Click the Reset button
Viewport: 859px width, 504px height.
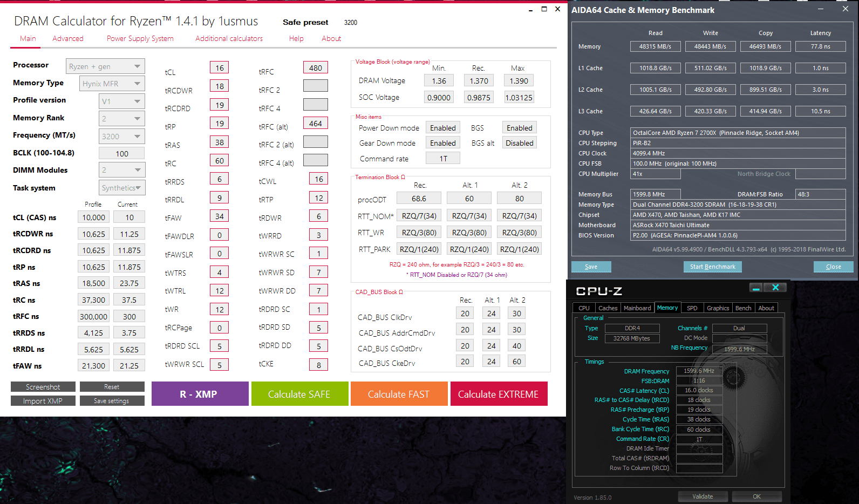click(x=112, y=387)
